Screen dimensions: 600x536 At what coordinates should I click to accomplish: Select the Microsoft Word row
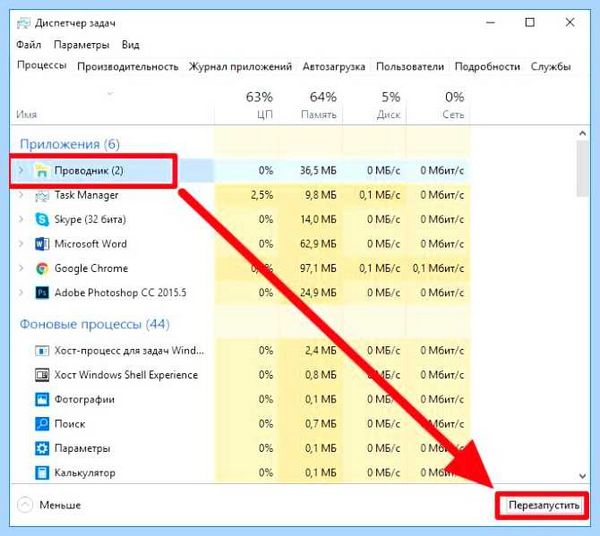(x=241, y=244)
